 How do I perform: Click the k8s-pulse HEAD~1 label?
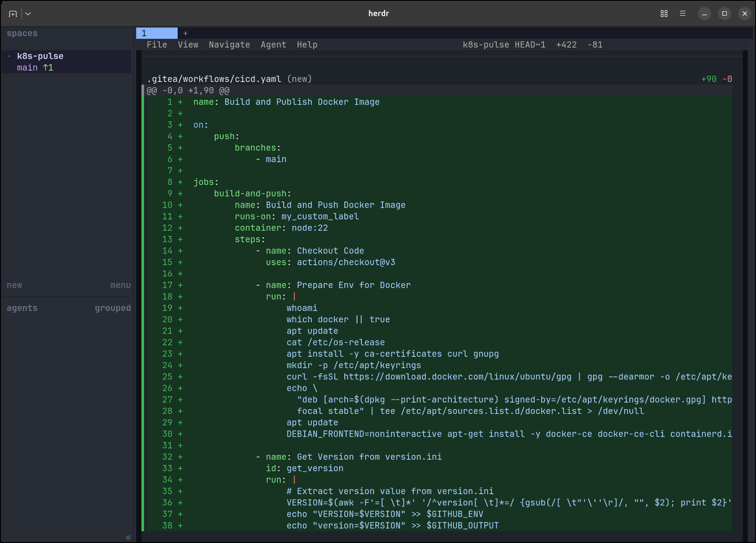504,44
